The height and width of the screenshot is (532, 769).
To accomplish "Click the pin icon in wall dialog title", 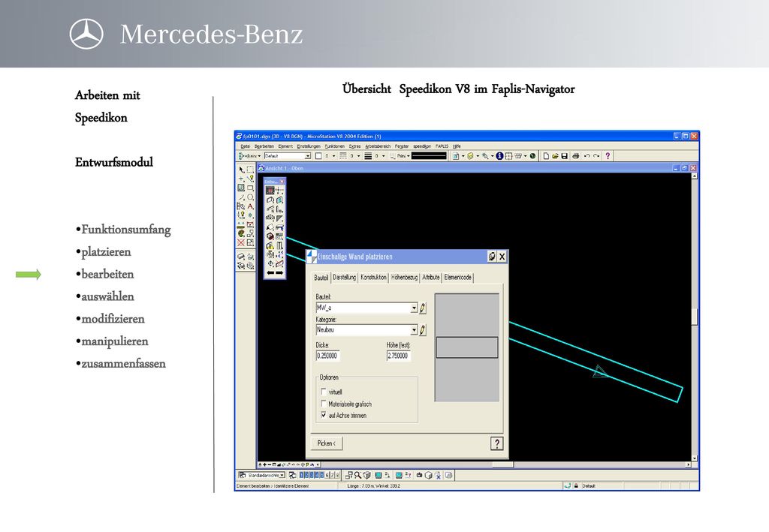I will click(x=492, y=256).
